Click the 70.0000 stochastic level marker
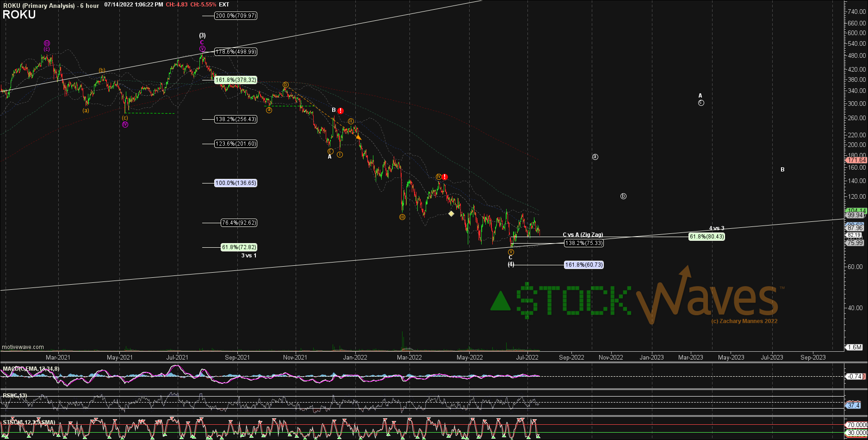This screenshot has width=868, height=440. click(x=856, y=425)
